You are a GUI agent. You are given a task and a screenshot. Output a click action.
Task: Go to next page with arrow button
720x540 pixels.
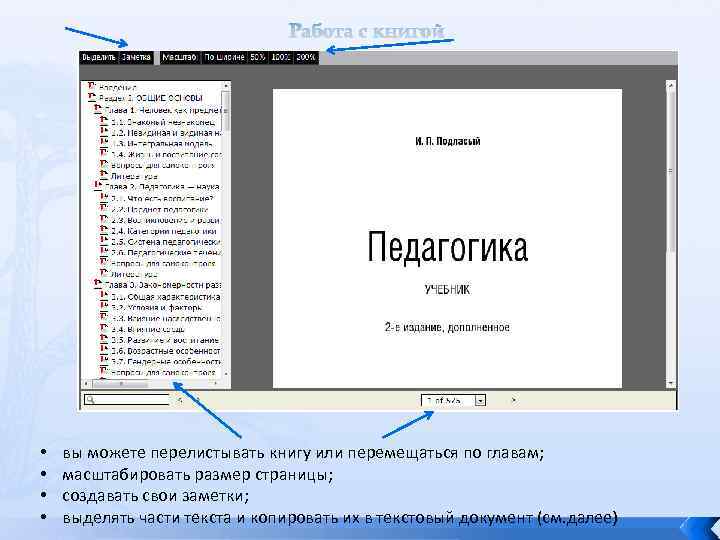(513, 400)
